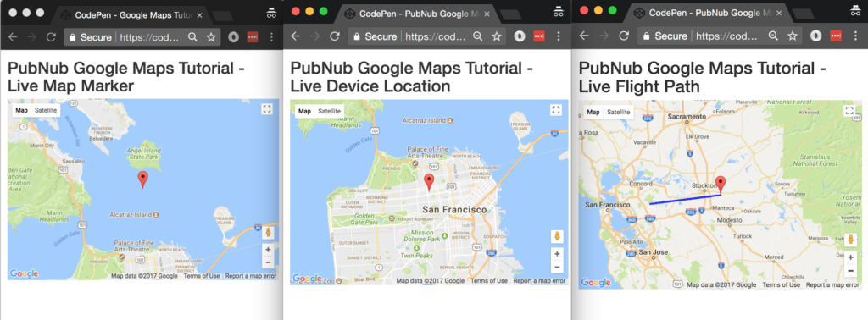This screenshot has width=868, height=320.
Task: Open Chrome menu in Live Map Marker window
Action: 271,37
